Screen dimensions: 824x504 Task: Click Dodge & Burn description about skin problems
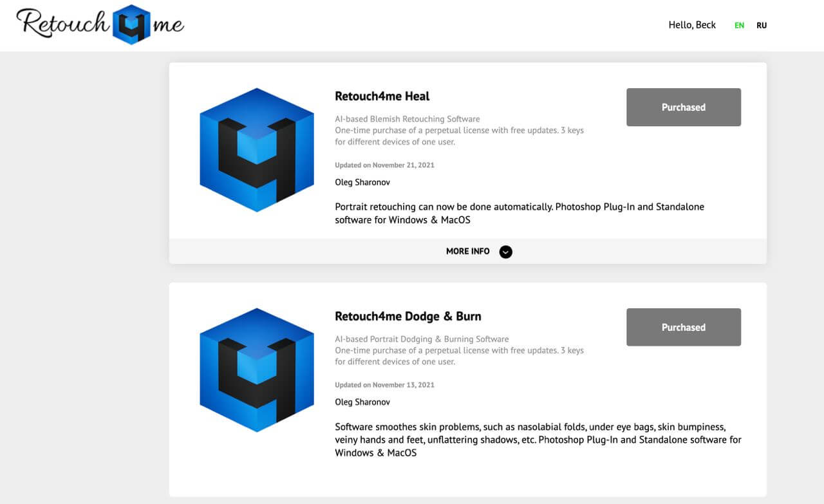[538, 440]
